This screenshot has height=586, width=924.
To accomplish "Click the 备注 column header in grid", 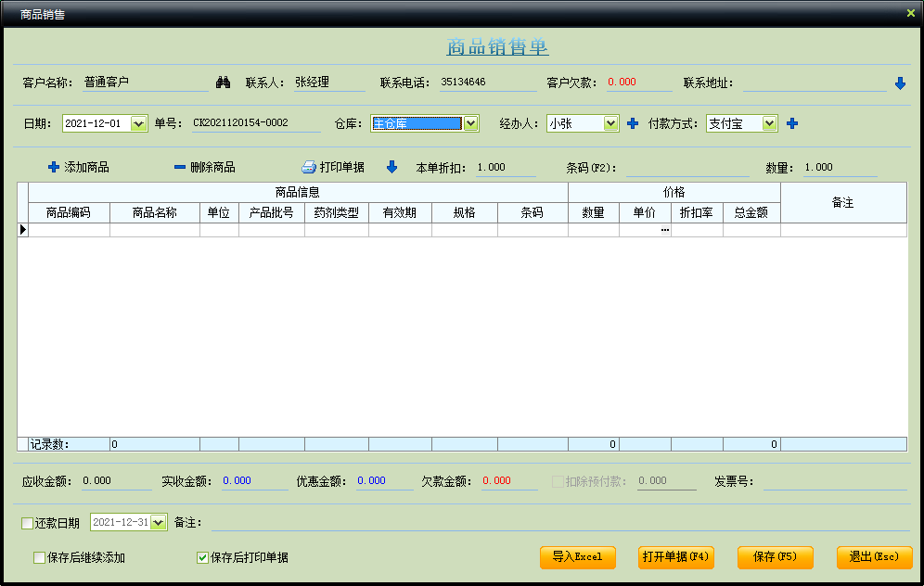I will coord(843,203).
